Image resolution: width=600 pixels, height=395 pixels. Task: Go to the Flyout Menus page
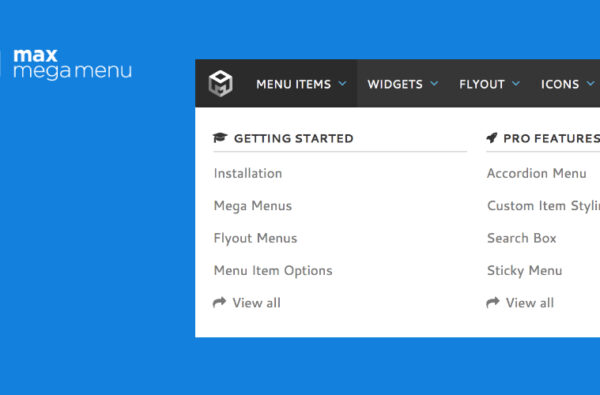pos(255,238)
